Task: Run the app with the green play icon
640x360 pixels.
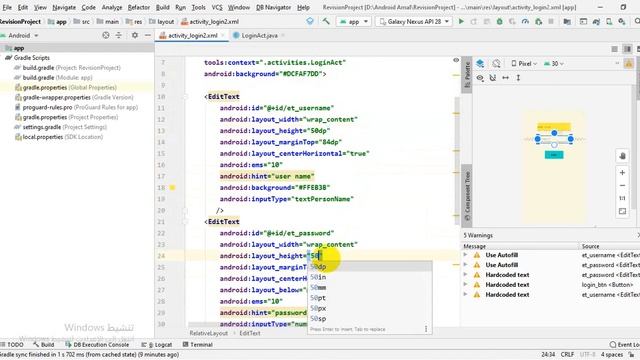Action: 461,21
